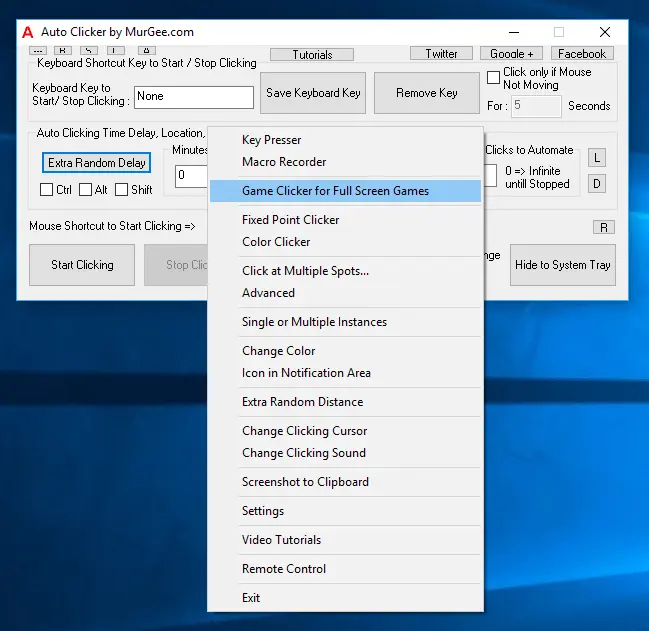This screenshot has width=649, height=631.
Task: Click the small R button
Action: (x=603, y=227)
